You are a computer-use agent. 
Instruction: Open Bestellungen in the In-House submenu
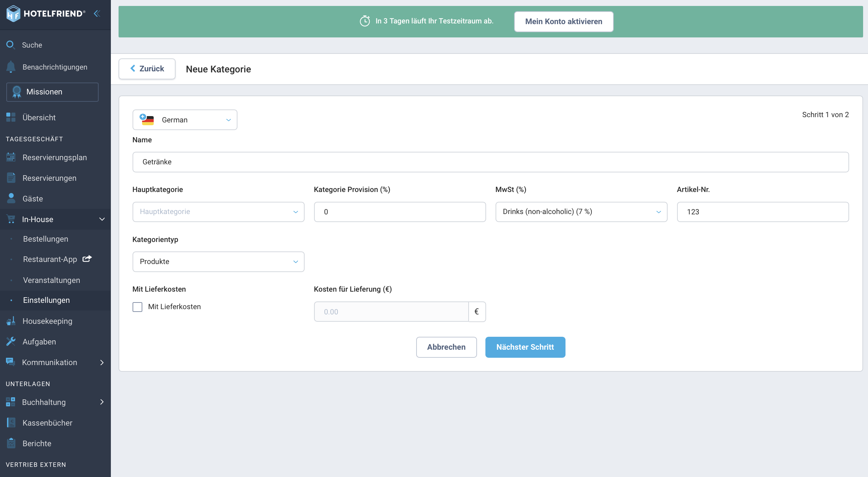tap(45, 239)
